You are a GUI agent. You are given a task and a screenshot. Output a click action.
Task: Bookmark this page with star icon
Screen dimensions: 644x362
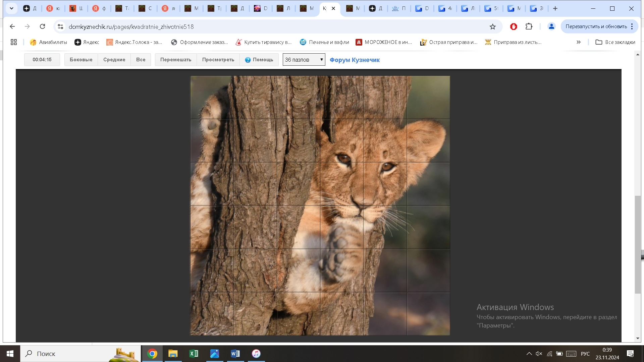[492, 26]
